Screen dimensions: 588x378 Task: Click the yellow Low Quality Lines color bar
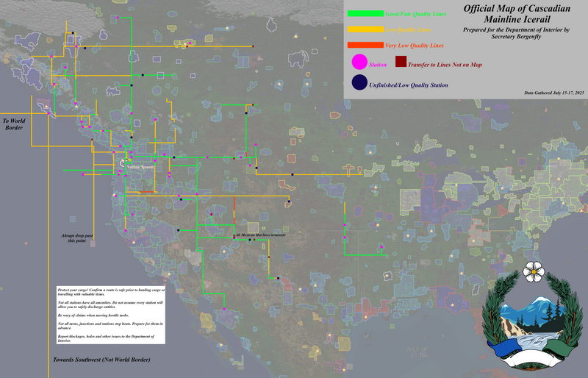(365, 29)
